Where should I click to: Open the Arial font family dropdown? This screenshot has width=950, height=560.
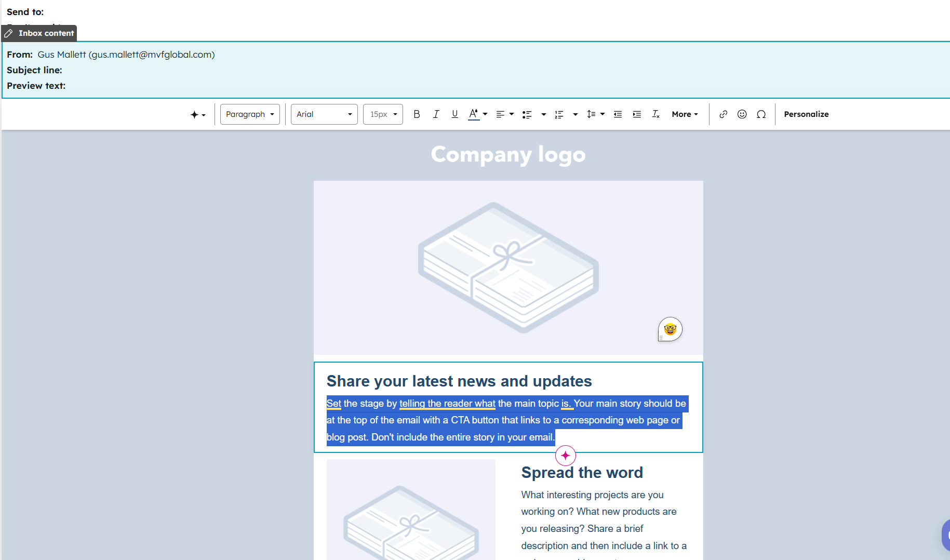tap(324, 114)
